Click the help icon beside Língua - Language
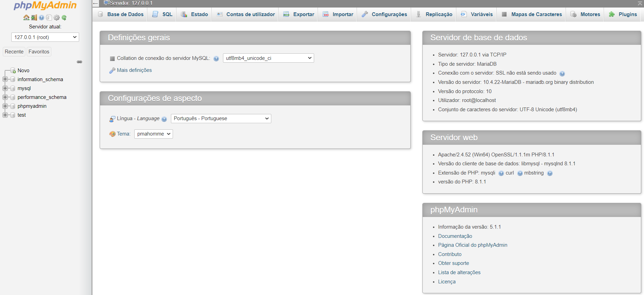 coord(164,119)
